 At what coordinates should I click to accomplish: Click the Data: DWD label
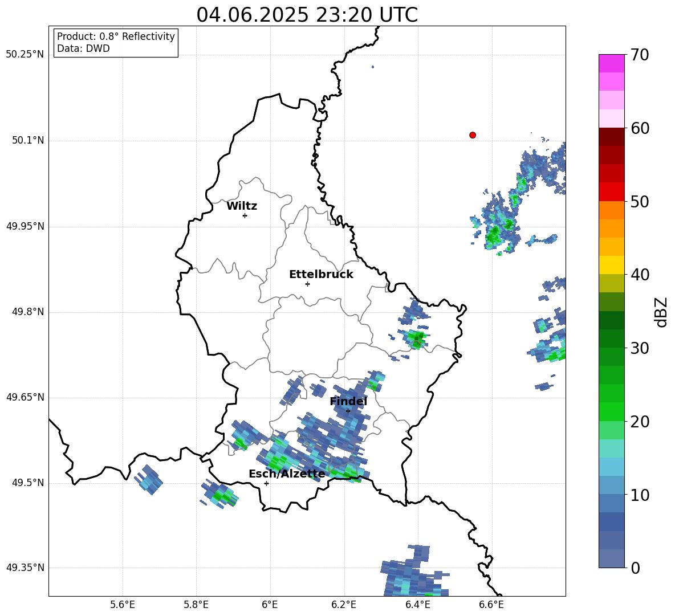tap(83, 48)
